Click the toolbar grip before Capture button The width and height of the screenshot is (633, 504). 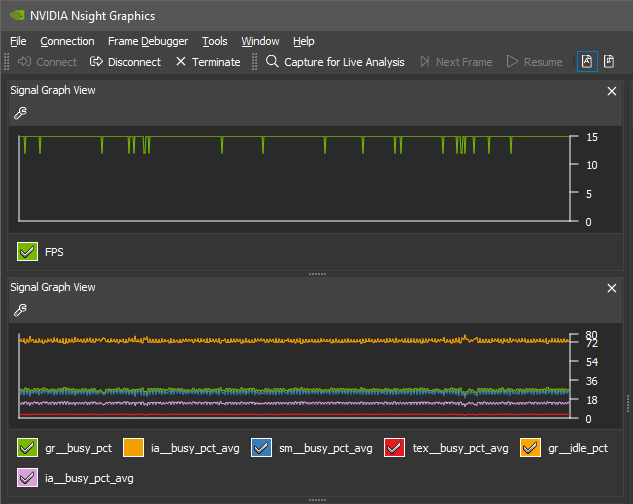point(254,62)
